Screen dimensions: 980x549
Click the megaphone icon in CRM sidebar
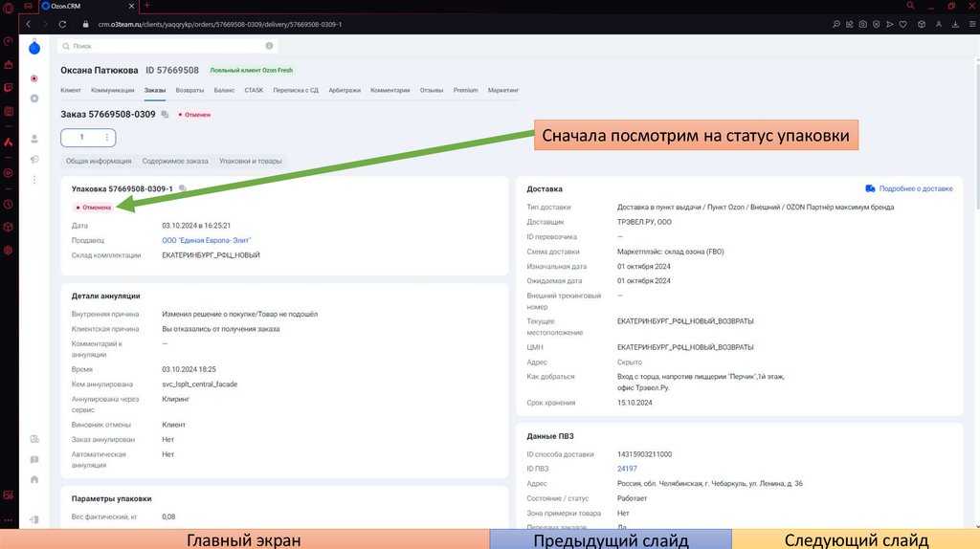(x=34, y=160)
